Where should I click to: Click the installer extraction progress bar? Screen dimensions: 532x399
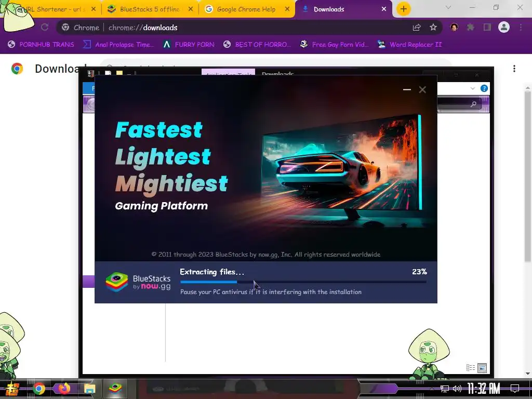[303, 282]
